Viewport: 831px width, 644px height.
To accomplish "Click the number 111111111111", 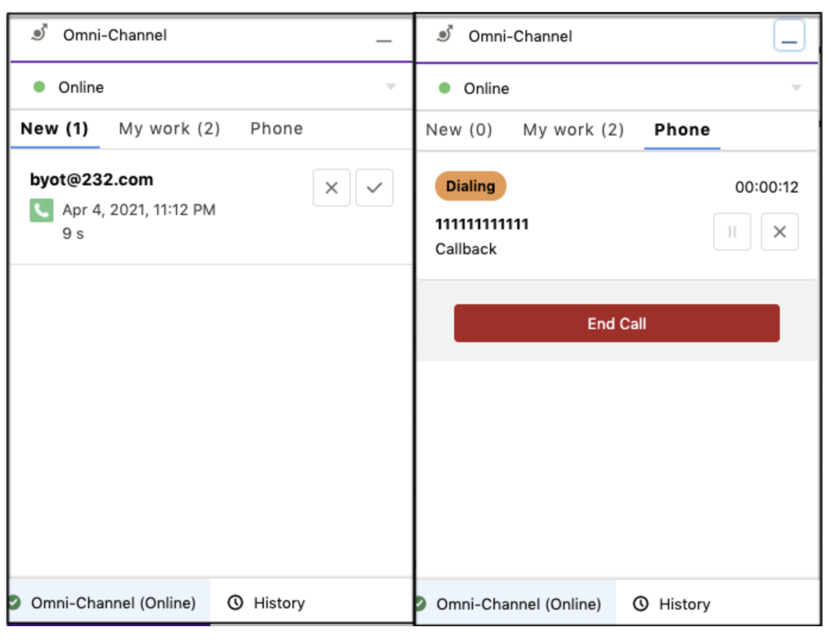I will coord(481,225).
